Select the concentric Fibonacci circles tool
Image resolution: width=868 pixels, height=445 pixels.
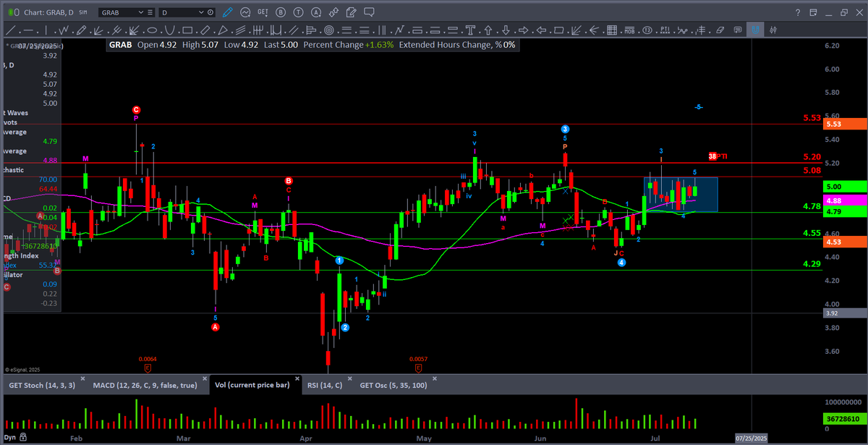click(328, 30)
